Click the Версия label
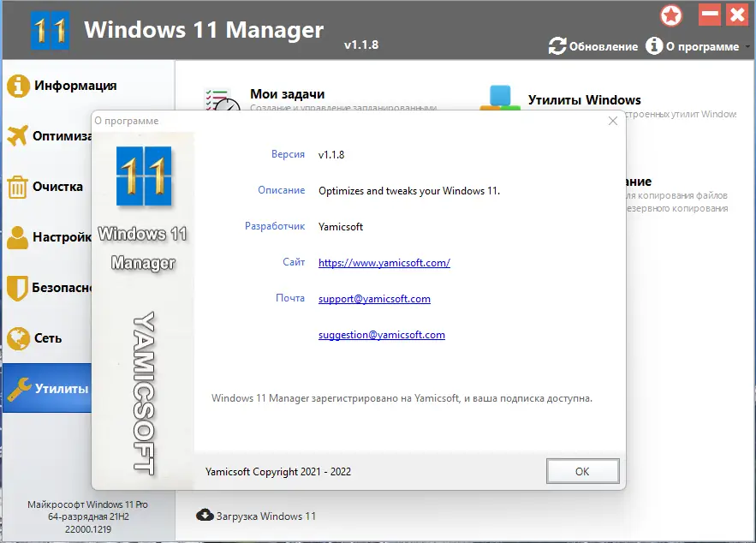This screenshot has height=543, width=756. point(288,154)
